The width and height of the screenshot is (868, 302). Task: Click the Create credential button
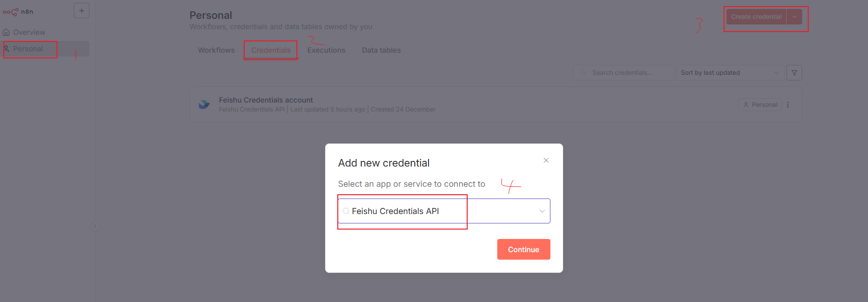[x=756, y=17]
